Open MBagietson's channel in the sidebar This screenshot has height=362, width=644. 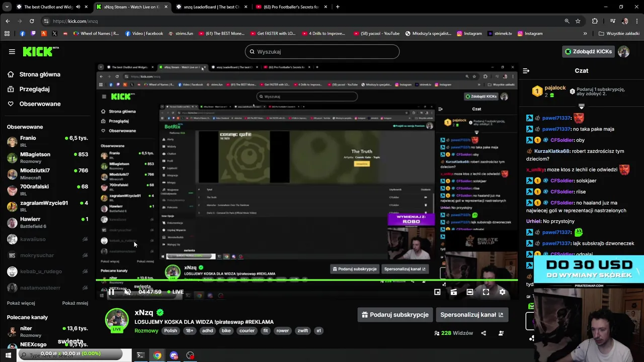point(48,157)
